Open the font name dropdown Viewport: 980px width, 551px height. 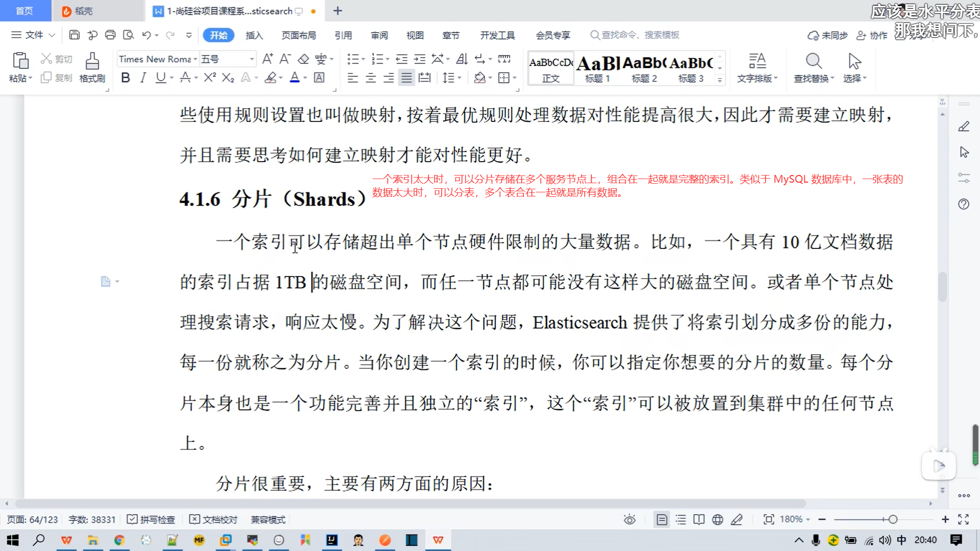point(195,59)
